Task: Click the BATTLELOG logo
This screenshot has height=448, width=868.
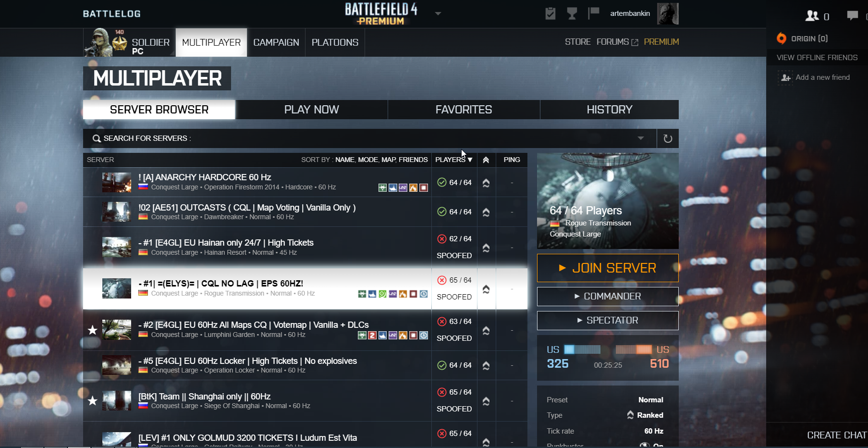Action: [x=112, y=13]
